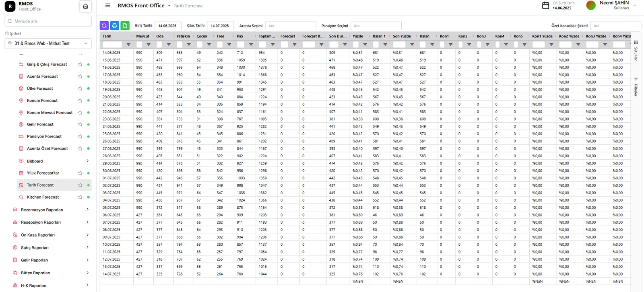644x292 pixels.
Task: Toggle the hamburger sidebar menu
Action: (x=107, y=6)
